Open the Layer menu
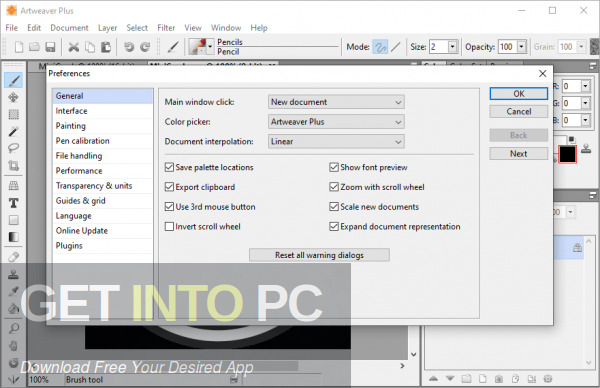The height and width of the screenshot is (388, 600). (108, 28)
